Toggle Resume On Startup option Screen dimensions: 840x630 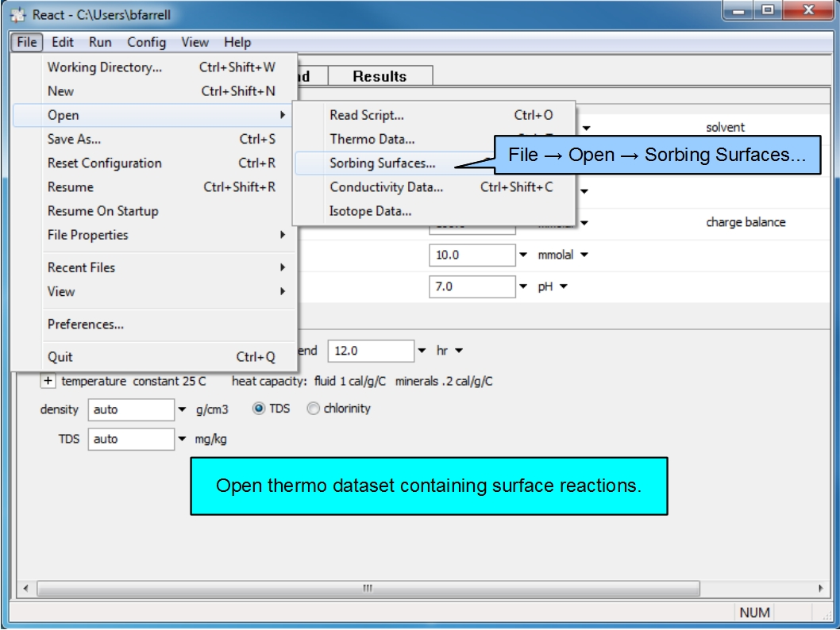coord(154,211)
